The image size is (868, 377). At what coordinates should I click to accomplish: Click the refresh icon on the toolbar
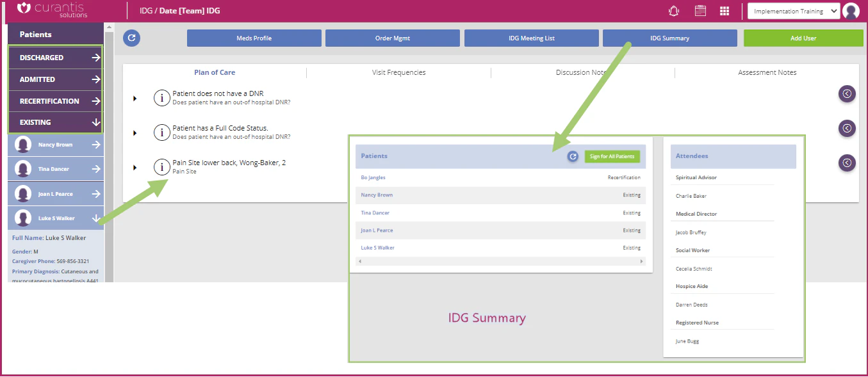(x=131, y=38)
